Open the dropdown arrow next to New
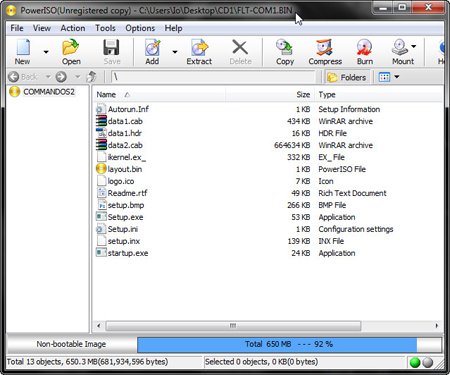The height and width of the screenshot is (375, 450). pos(46,52)
